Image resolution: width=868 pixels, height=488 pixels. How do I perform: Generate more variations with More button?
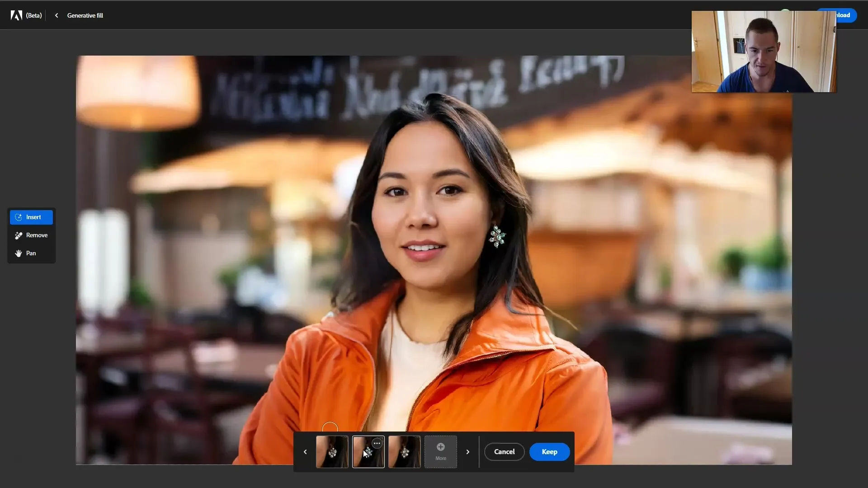pyautogui.click(x=441, y=452)
